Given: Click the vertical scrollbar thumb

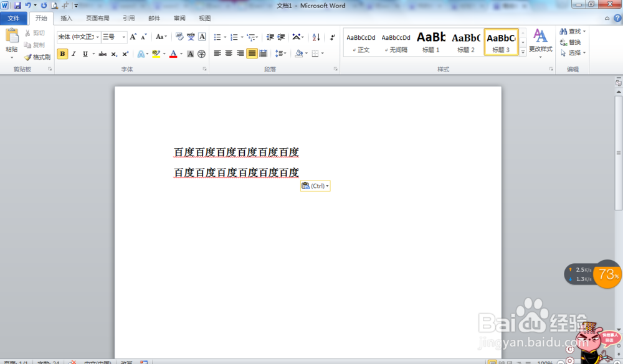Looking at the screenshot, I should [619, 153].
